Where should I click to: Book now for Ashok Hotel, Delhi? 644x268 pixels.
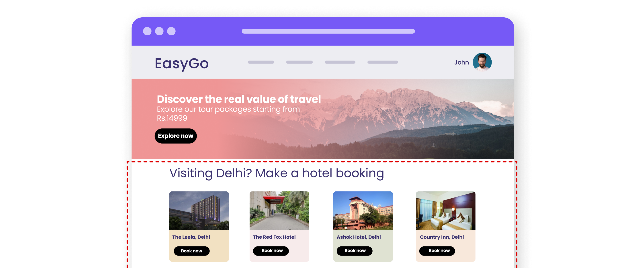click(355, 250)
